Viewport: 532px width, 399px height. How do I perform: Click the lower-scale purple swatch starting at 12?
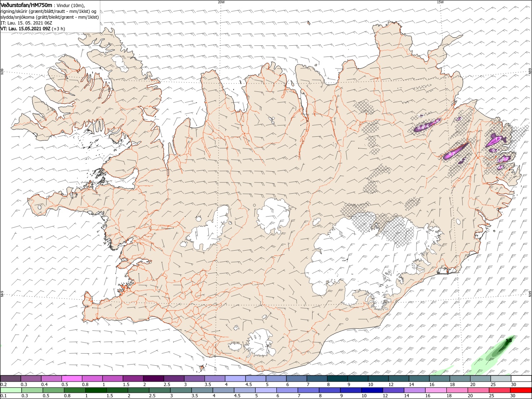pyautogui.click(x=393, y=390)
